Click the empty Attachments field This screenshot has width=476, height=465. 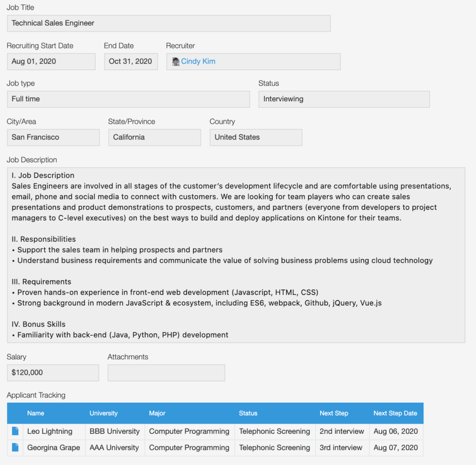(166, 373)
